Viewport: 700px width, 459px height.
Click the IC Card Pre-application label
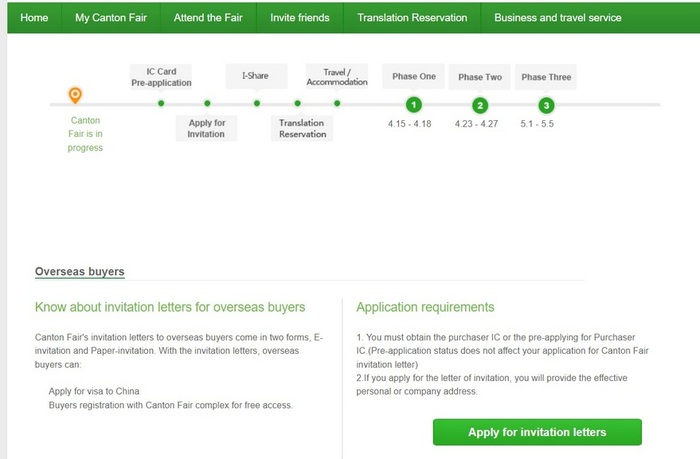click(161, 76)
